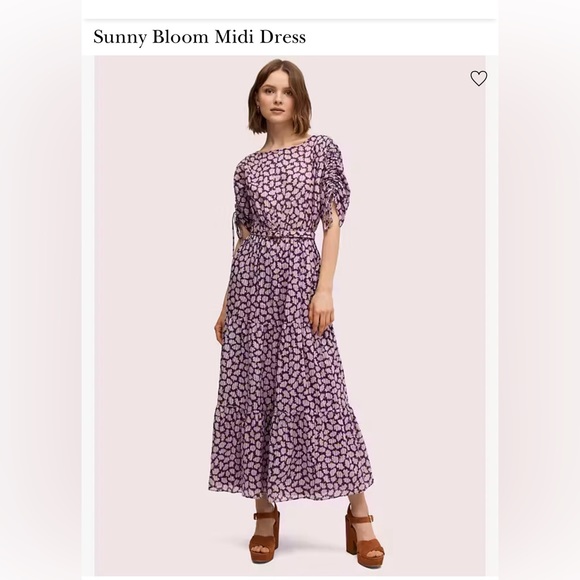Click the model's bob haircut
Screen dimensions: 580x580
pos(279,96)
